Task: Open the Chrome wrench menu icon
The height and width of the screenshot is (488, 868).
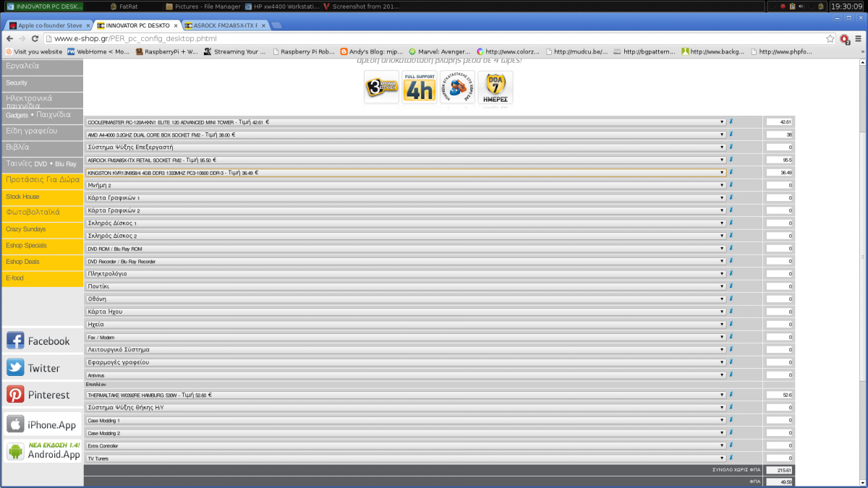Action: point(859,38)
